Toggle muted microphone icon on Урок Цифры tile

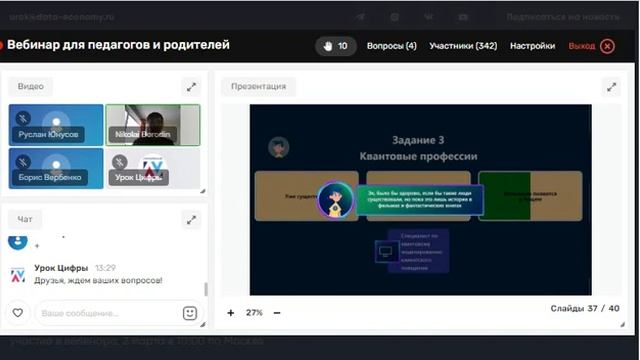(120, 162)
